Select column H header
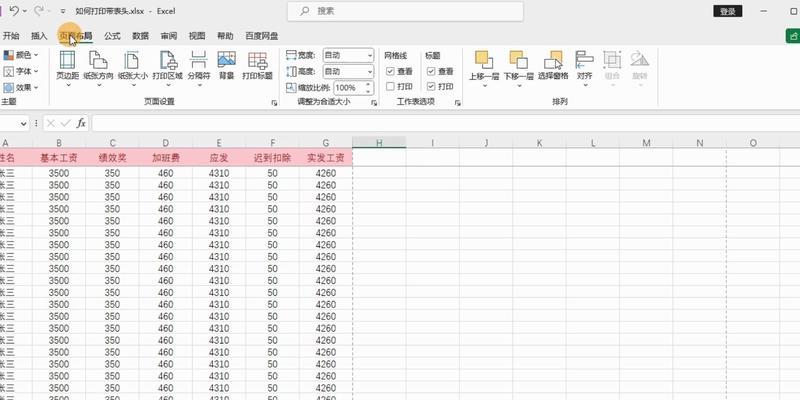This screenshot has width=800, height=400. (x=379, y=143)
